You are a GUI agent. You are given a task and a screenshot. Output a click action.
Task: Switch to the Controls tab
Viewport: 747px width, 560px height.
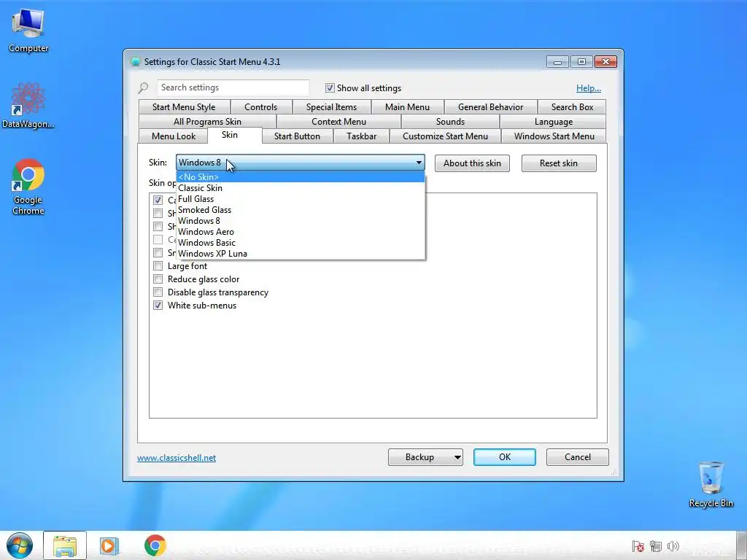point(260,107)
